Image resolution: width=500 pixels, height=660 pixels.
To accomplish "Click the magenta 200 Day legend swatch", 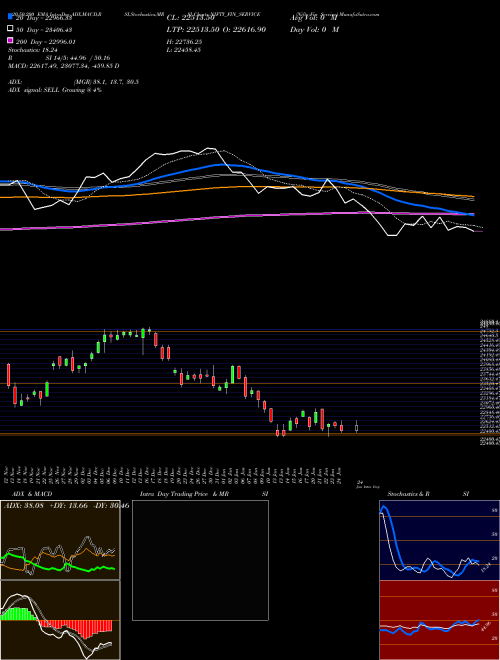I will (x=10, y=40).
